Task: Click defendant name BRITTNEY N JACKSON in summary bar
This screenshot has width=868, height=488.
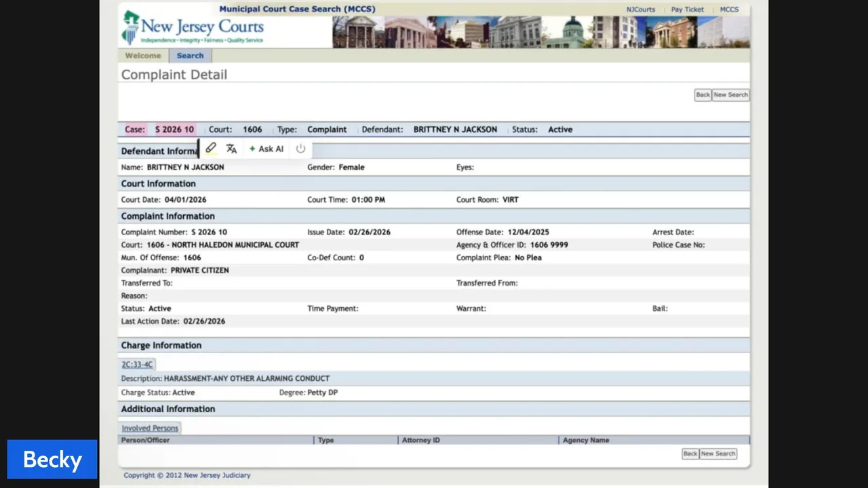Action: (x=455, y=129)
